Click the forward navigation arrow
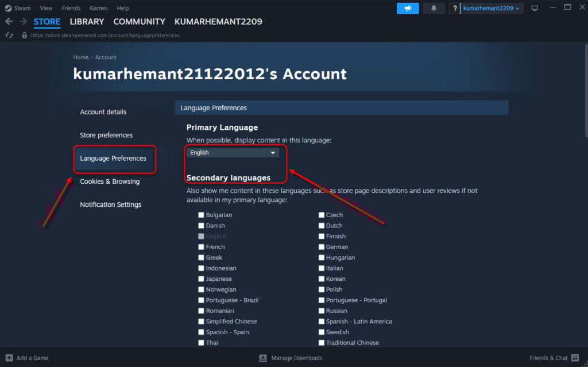588x367 pixels. [x=23, y=21]
